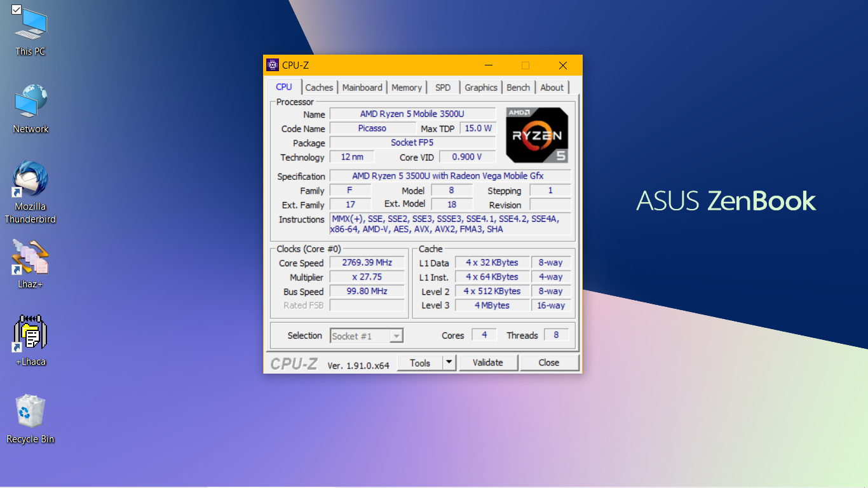The height and width of the screenshot is (488, 868).
Task: View the Graphics tab
Action: pyautogui.click(x=481, y=88)
